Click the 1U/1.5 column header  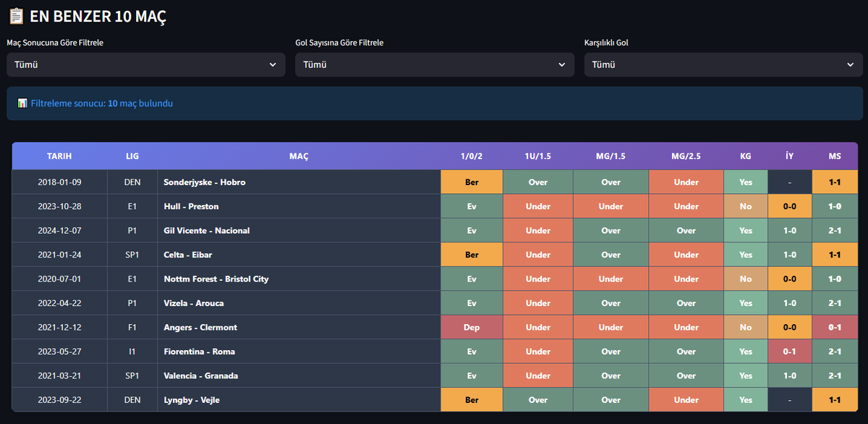click(x=538, y=156)
